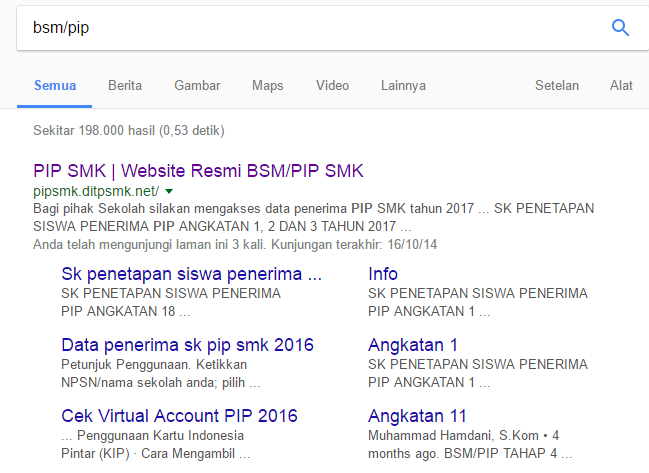This screenshot has width=649, height=473.
Task: Click snippet 'NPSN/nama sekolah anda; pilih ...'
Action: click(x=161, y=383)
